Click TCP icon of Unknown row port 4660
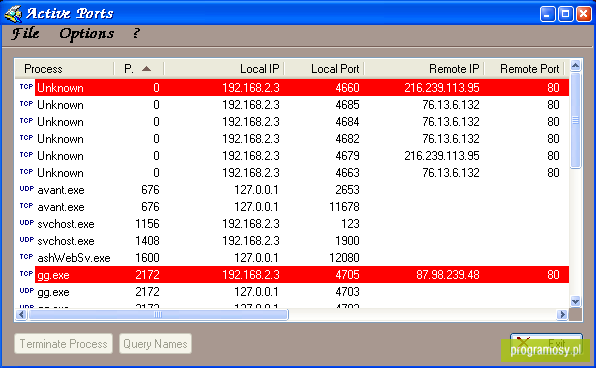The width and height of the screenshot is (596, 368). [26, 87]
